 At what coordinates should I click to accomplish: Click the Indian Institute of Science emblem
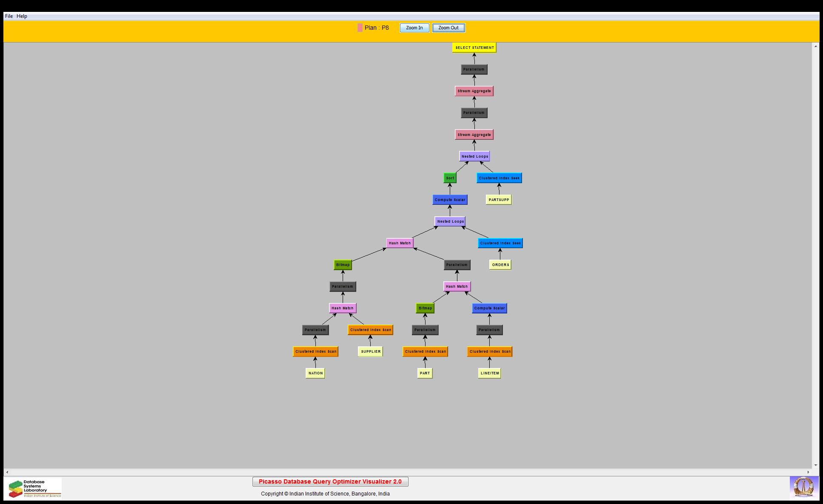point(803,487)
